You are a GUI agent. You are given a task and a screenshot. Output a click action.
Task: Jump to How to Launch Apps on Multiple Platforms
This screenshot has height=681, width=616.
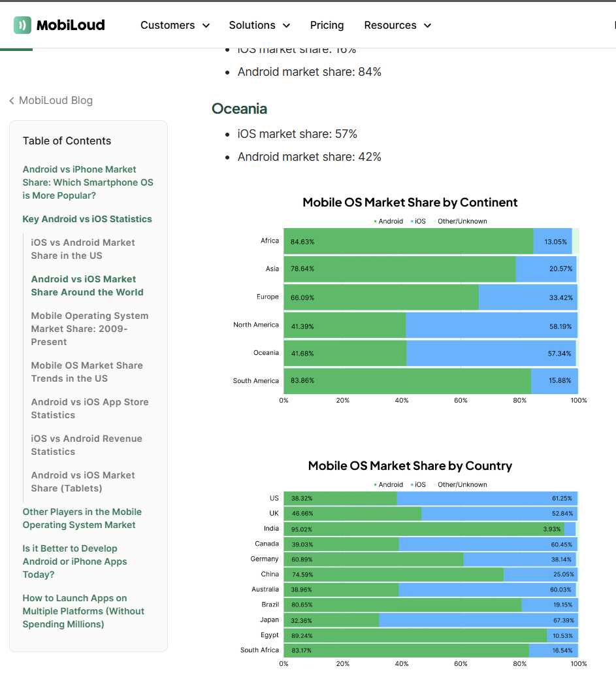click(x=84, y=611)
